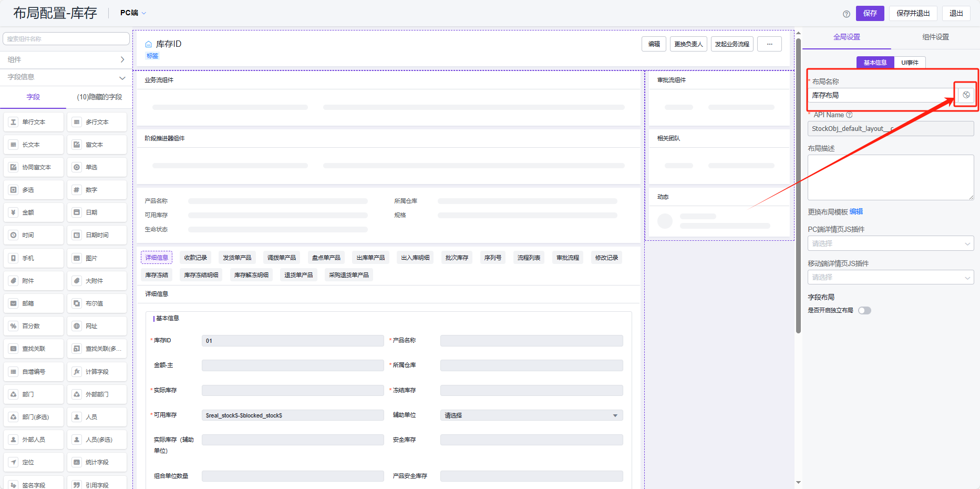Select the 单行文本 field component icon

click(x=14, y=122)
